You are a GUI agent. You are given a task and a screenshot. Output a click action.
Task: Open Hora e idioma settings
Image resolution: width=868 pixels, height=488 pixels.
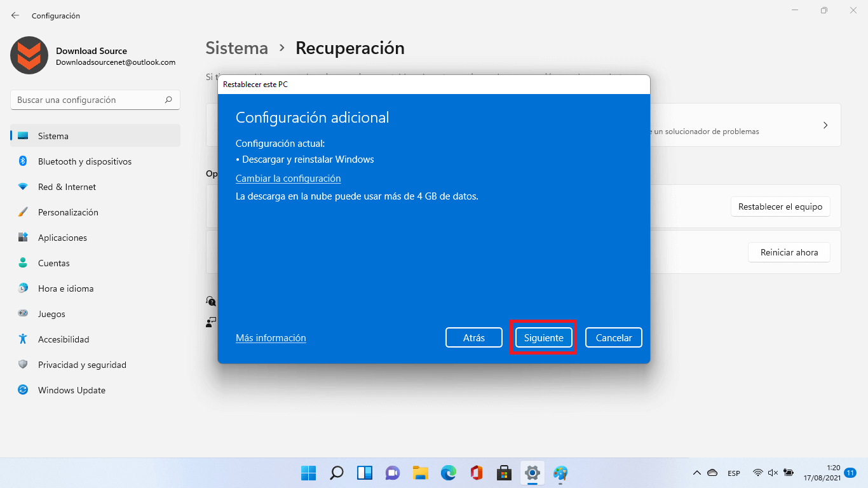click(95, 288)
